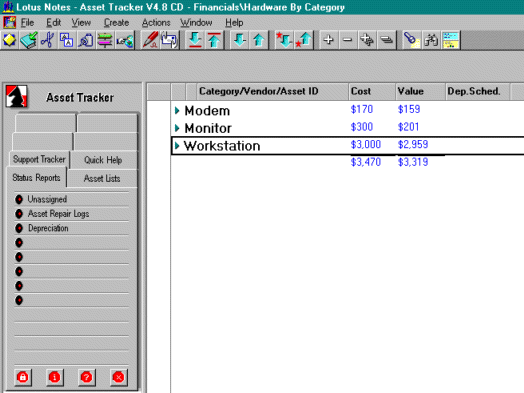This screenshot has width=524, height=393.
Task: Click the expand all double plus icon
Action: [x=367, y=40]
